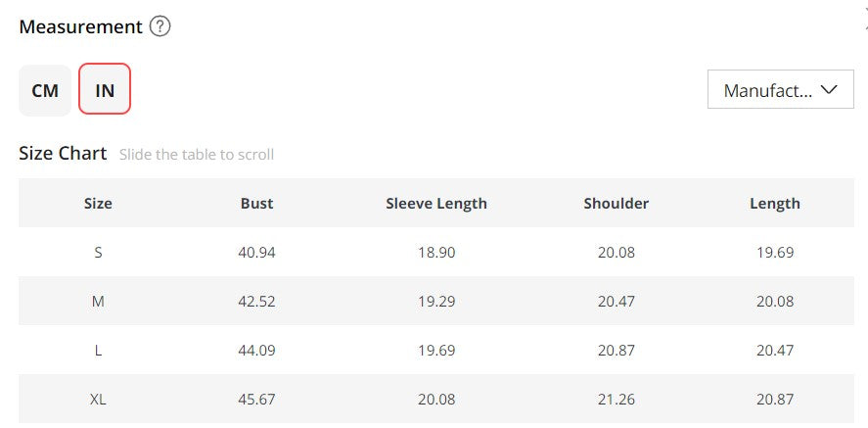Select the L size row label
This screenshot has height=428, width=868.
(98, 351)
